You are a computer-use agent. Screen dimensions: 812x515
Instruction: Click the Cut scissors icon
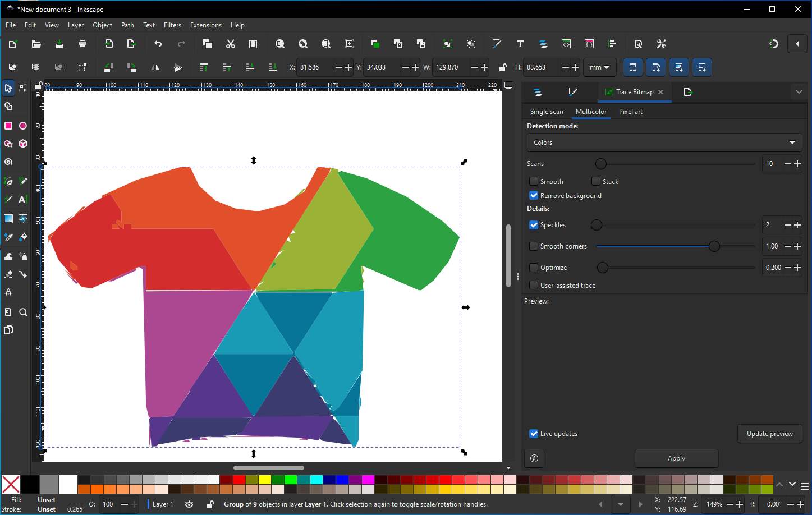click(230, 44)
